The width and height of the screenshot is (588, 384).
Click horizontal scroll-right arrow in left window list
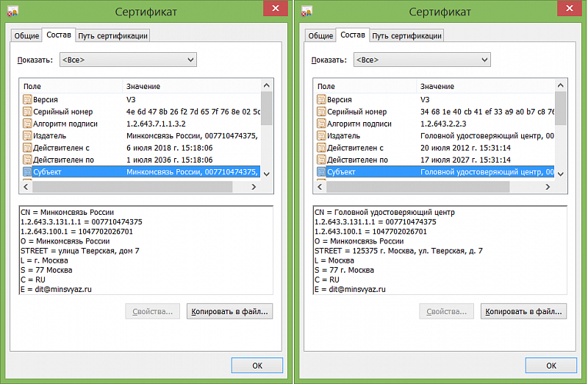click(254, 187)
